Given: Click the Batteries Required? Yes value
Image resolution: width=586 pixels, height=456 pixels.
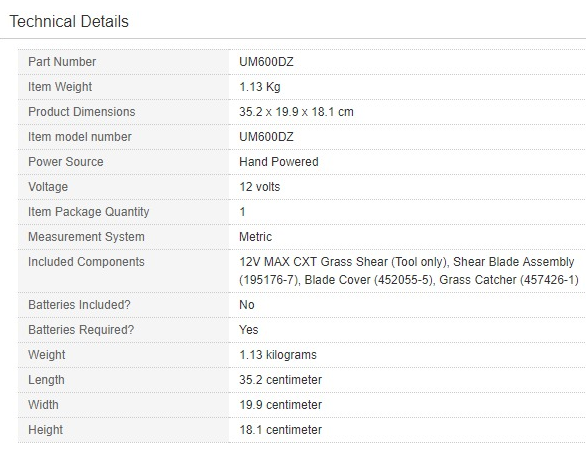Looking at the screenshot, I should (249, 330).
